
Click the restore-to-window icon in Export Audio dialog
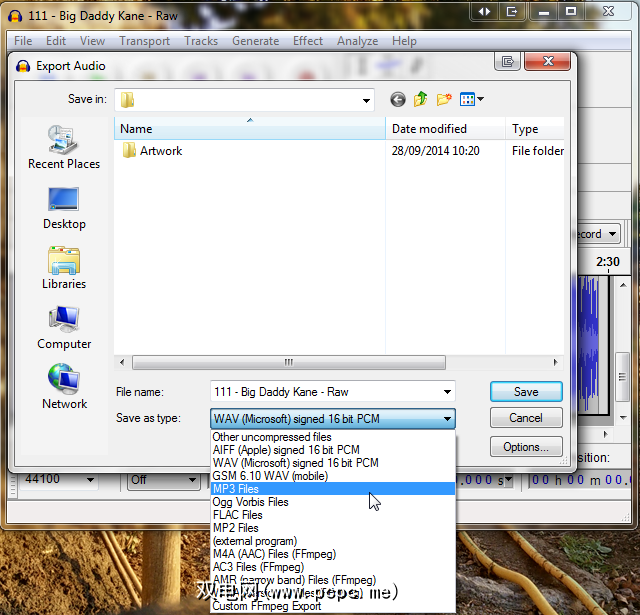point(507,62)
